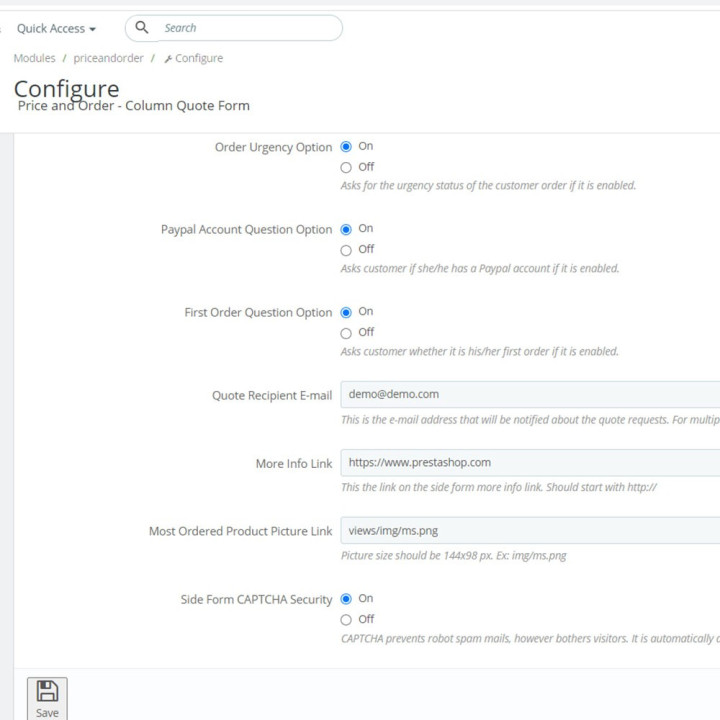This screenshot has height=720, width=720.
Task: Disable First Order Question Option with Off
Action: 346,333
